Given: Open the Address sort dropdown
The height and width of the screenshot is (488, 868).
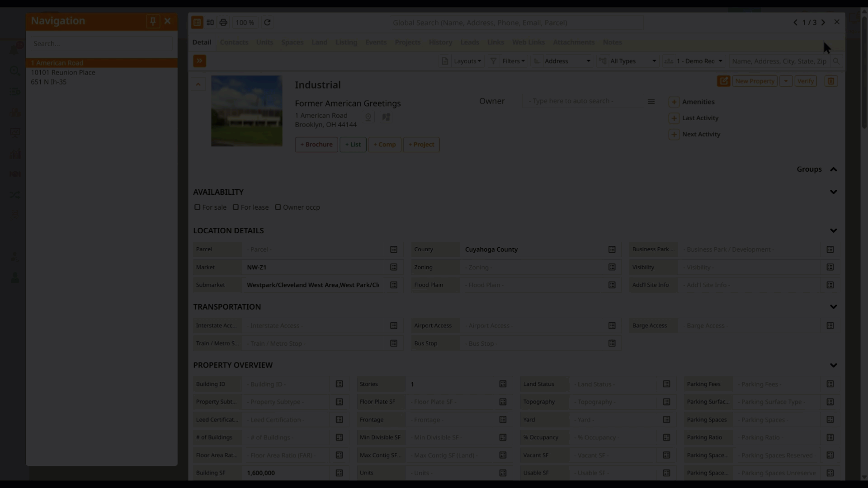Looking at the screenshot, I should click(562, 61).
